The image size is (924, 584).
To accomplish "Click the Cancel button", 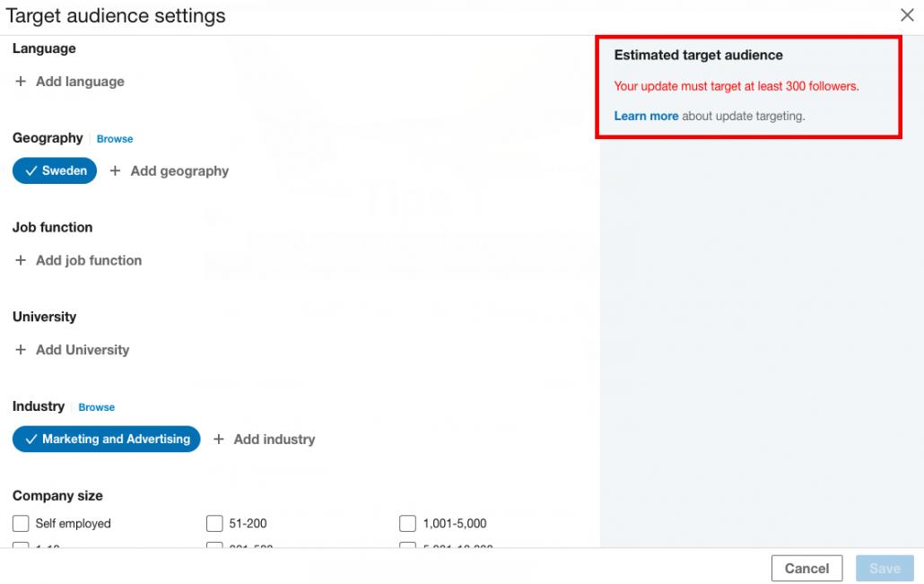I will [x=806, y=568].
